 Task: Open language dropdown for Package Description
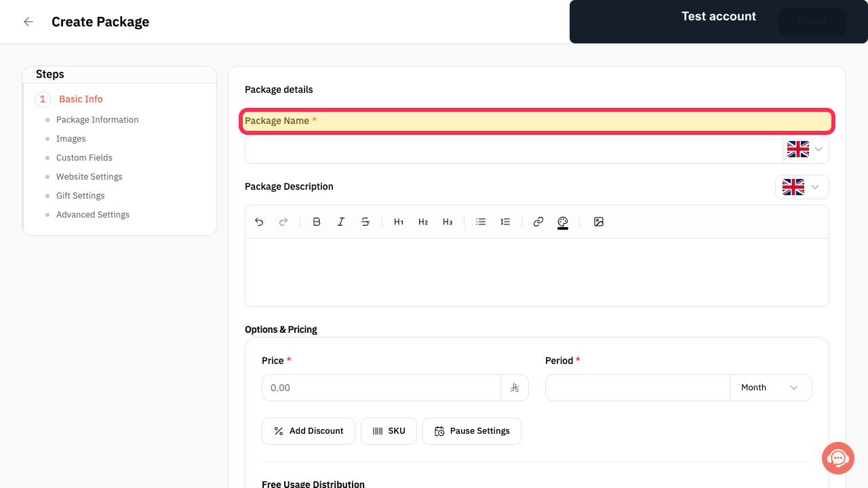[x=802, y=187]
